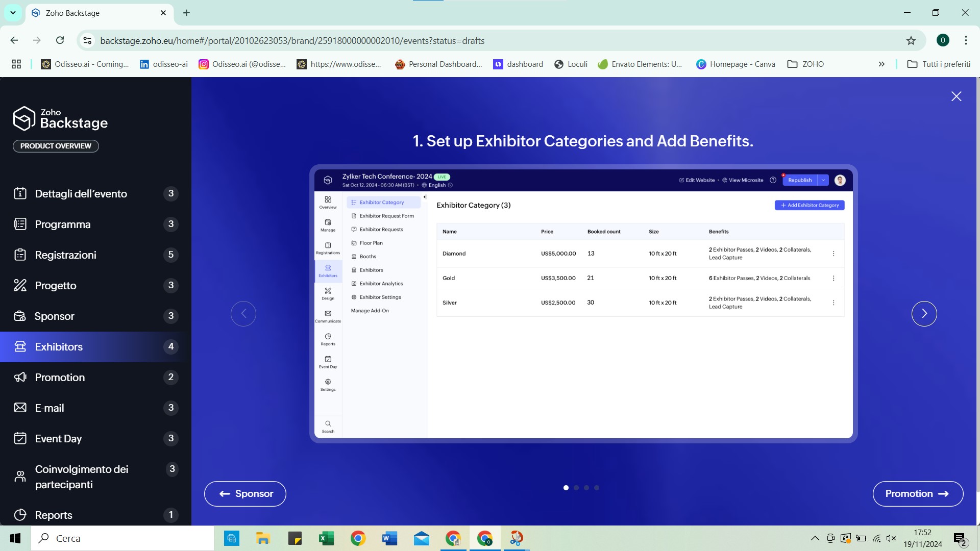
Task: Open the Programma section
Action: pyautogui.click(x=95, y=224)
